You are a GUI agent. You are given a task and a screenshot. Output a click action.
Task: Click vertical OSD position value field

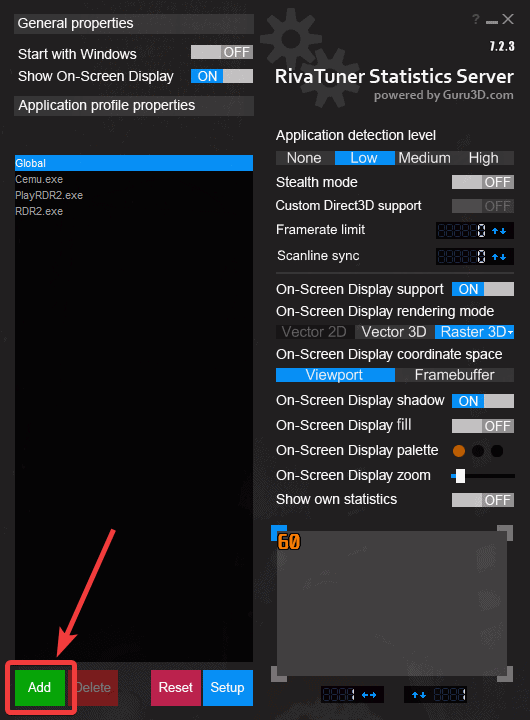450,695
